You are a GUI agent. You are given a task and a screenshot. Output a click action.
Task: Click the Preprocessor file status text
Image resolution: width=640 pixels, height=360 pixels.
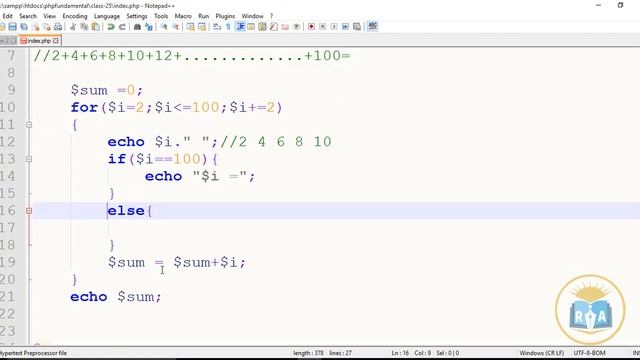pyautogui.click(x=33, y=353)
